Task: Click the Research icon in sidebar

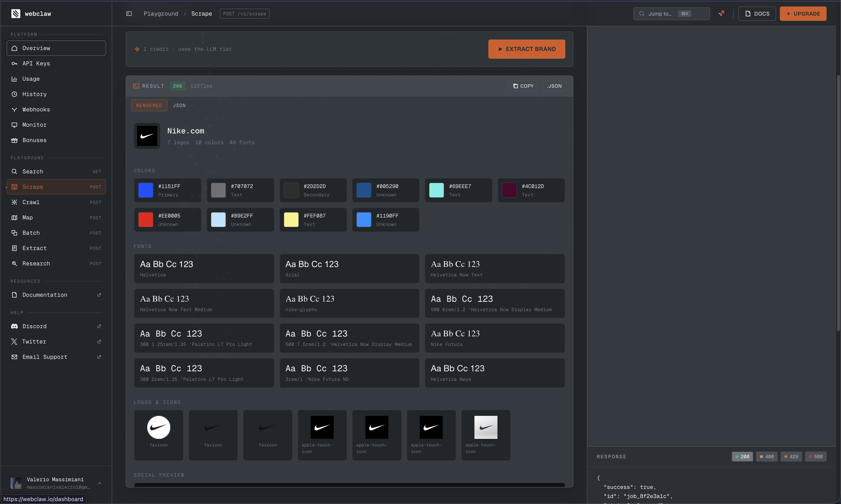Action: click(x=14, y=263)
